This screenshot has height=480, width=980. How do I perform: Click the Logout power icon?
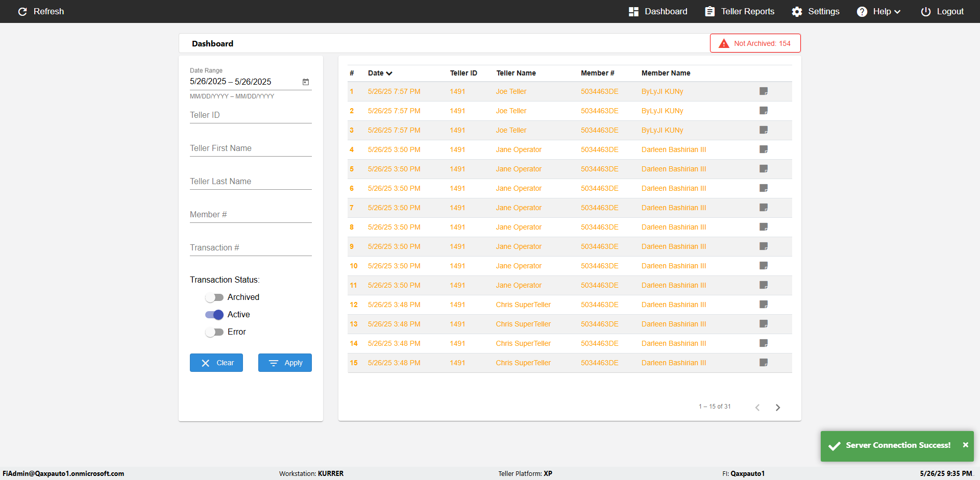pyautogui.click(x=925, y=11)
